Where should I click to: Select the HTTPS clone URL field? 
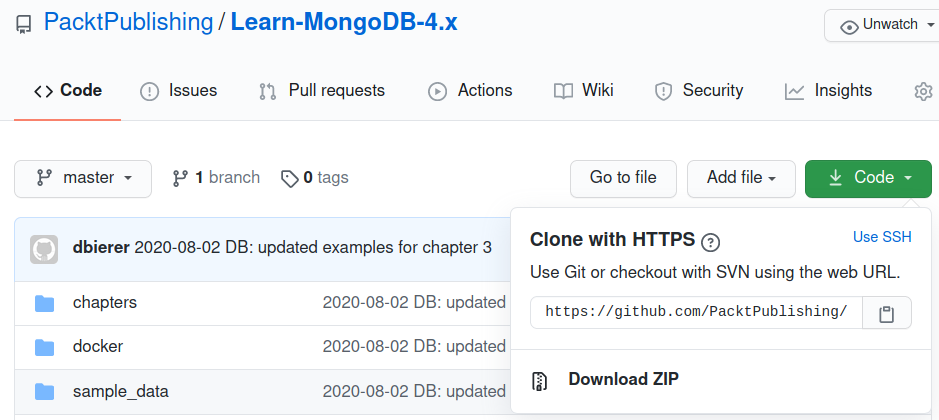pyautogui.click(x=696, y=312)
